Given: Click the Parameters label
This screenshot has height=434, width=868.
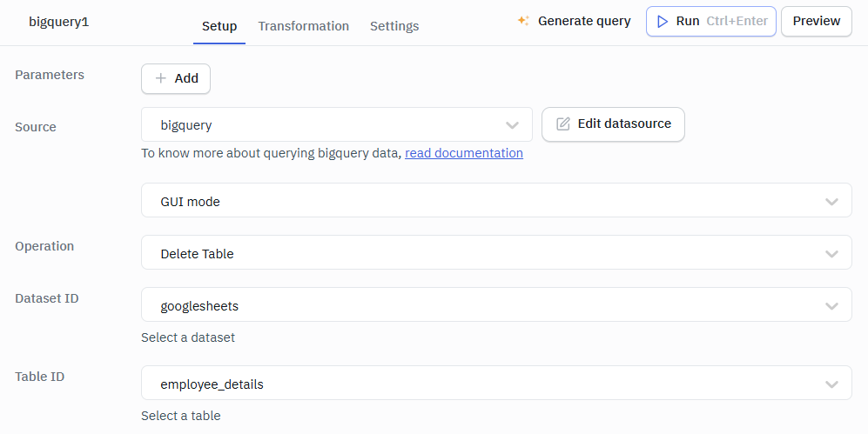Looking at the screenshot, I should [x=50, y=75].
